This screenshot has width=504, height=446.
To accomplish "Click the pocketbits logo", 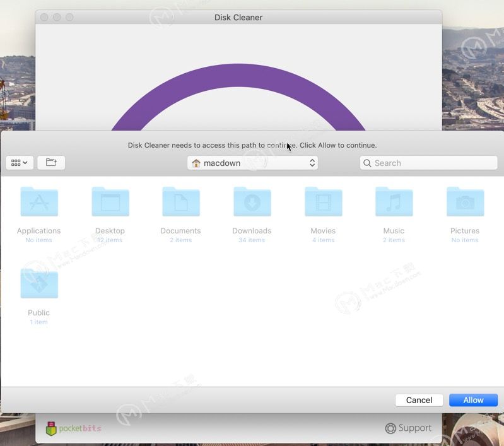I will [74, 428].
